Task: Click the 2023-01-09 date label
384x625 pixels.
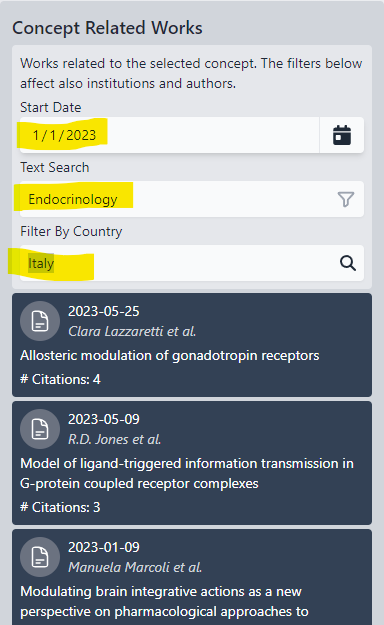Action: point(104,547)
